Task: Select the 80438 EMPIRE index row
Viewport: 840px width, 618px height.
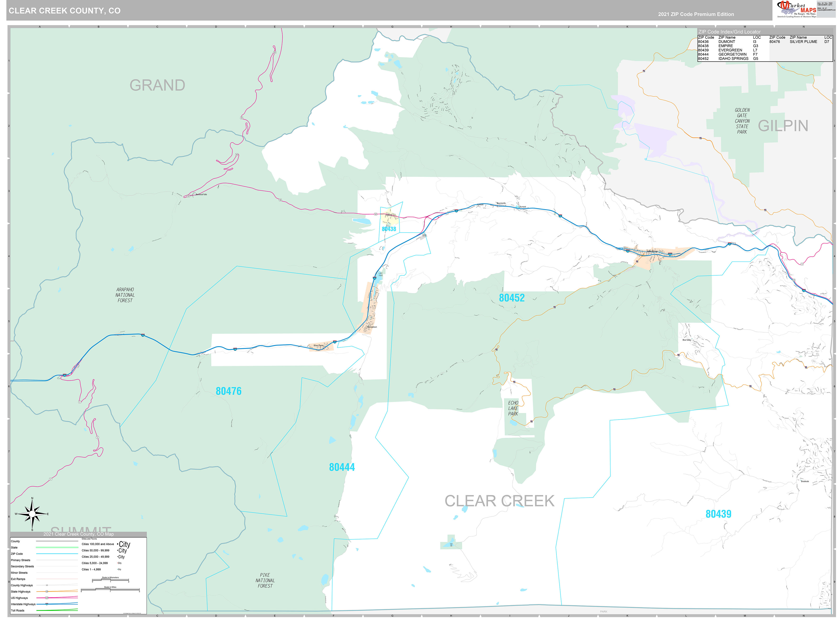Action: click(728, 46)
